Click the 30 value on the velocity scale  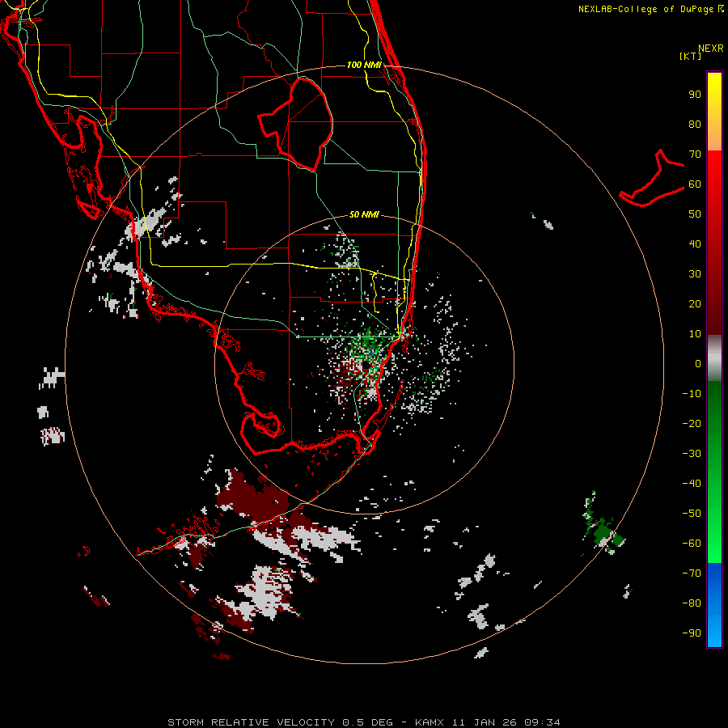coord(695,274)
